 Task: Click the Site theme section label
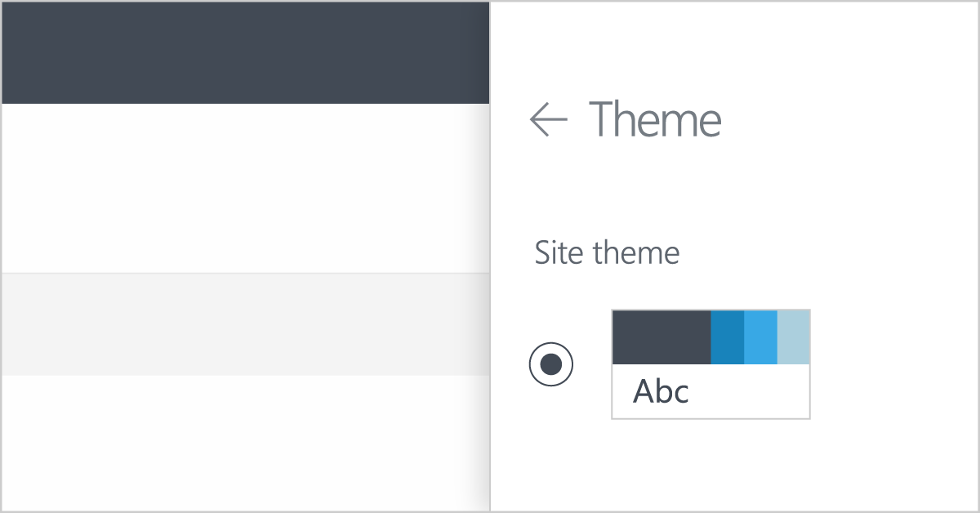(x=608, y=252)
